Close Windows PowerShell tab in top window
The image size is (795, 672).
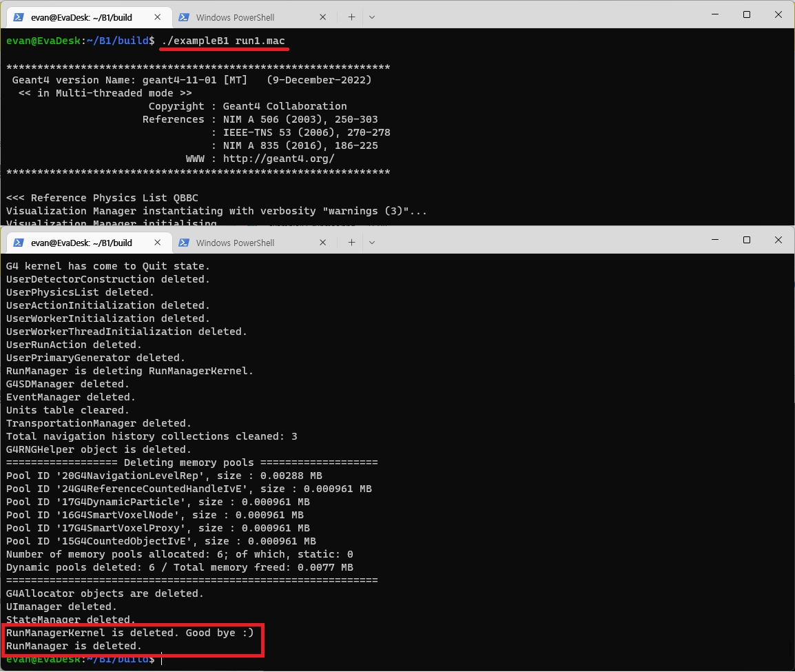[x=323, y=17]
